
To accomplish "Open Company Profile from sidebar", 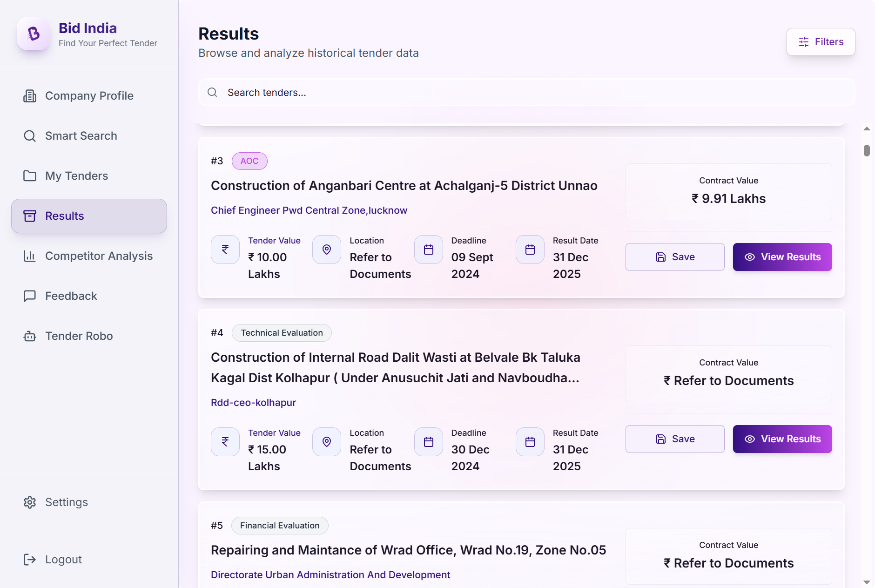I will click(x=89, y=96).
